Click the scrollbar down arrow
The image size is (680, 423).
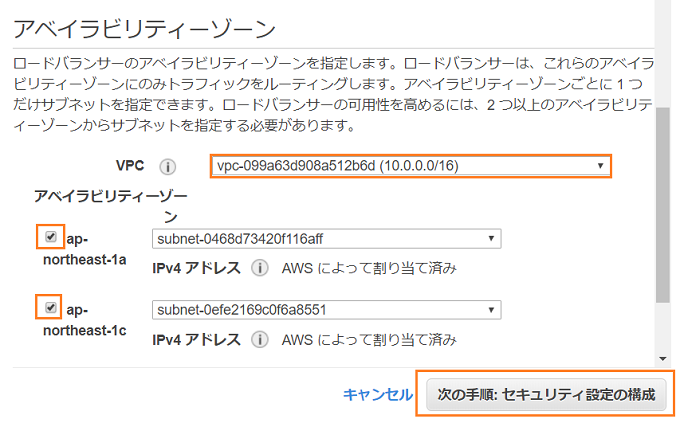coord(663,359)
